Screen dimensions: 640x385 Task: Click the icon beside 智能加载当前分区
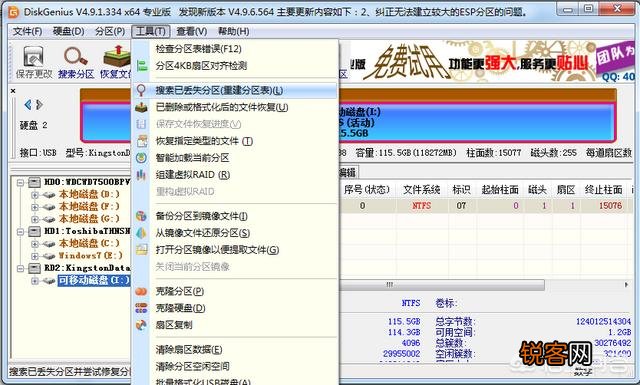[141, 158]
